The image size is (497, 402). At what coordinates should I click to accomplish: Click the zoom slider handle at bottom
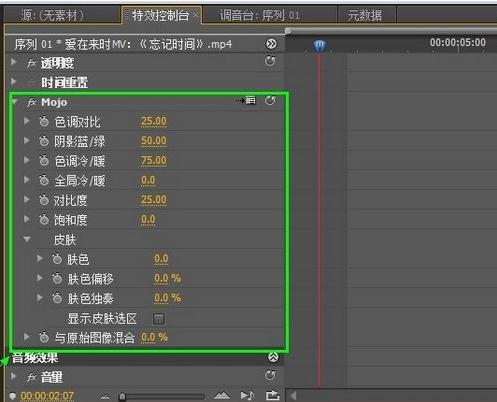[x=122, y=396]
